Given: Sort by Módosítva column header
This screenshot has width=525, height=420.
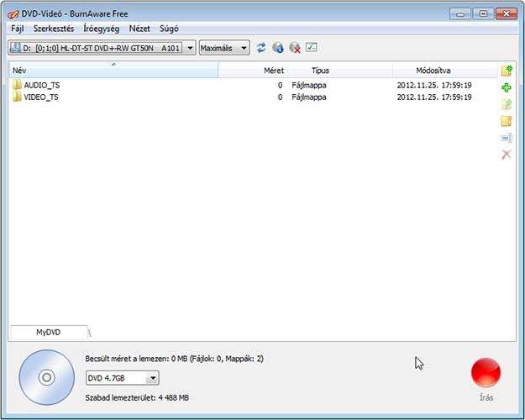Looking at the screenshot, I should pos(445,70).
